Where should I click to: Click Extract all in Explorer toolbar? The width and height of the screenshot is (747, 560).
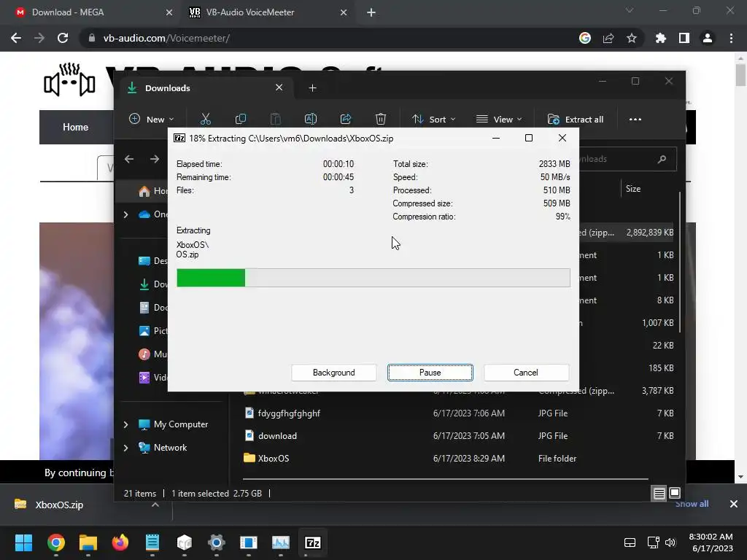click(x=576, y=119)
